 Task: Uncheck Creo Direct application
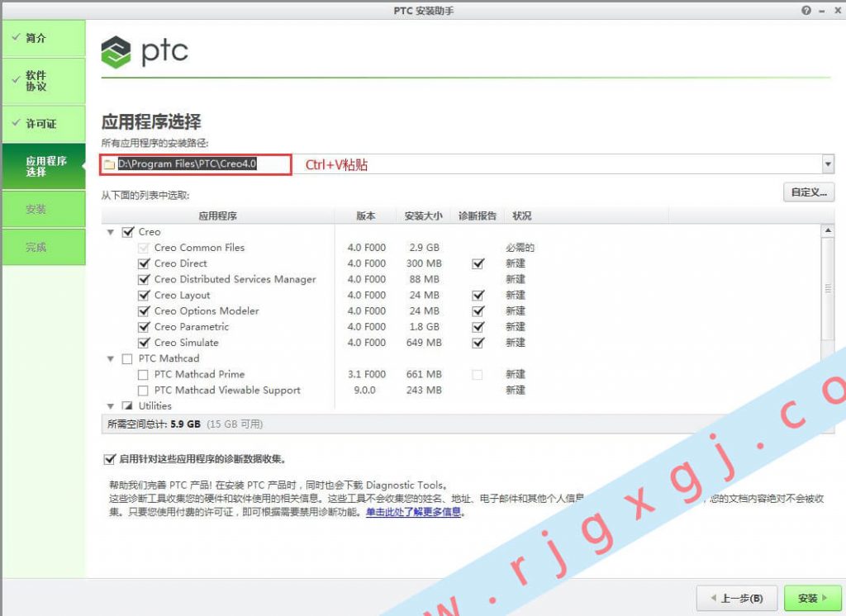144,263
